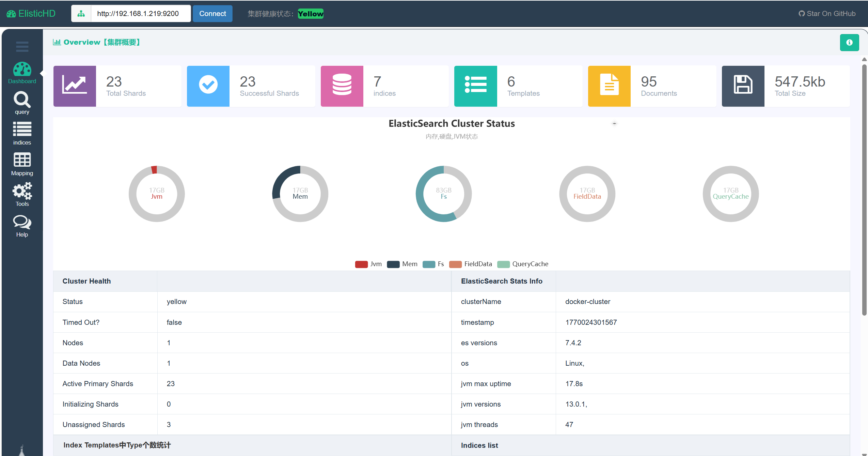Toggle Mem series in chart legend
This screenshot has height=456, width=868.
click(x=393, y=264)
